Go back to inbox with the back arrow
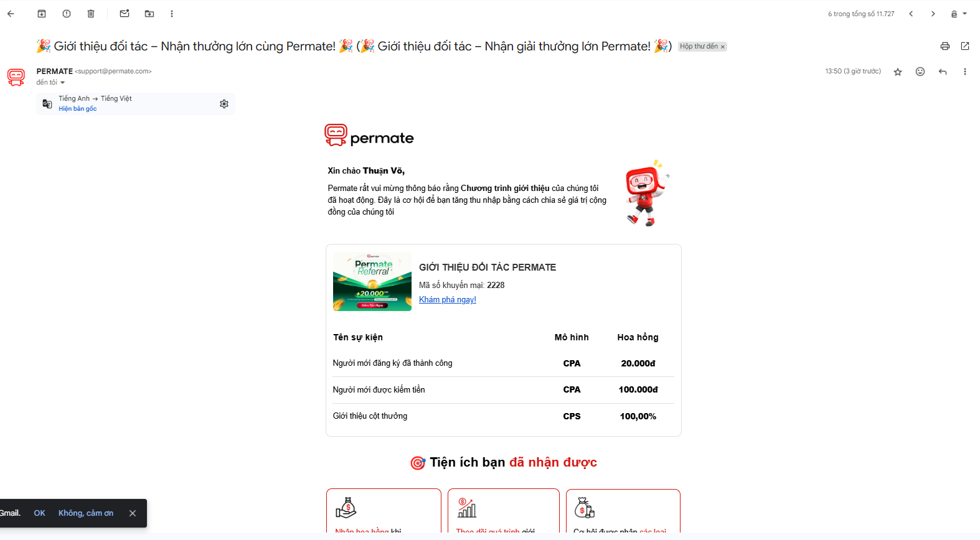This screenshot has width=980, height=540. tap(11, 14)
